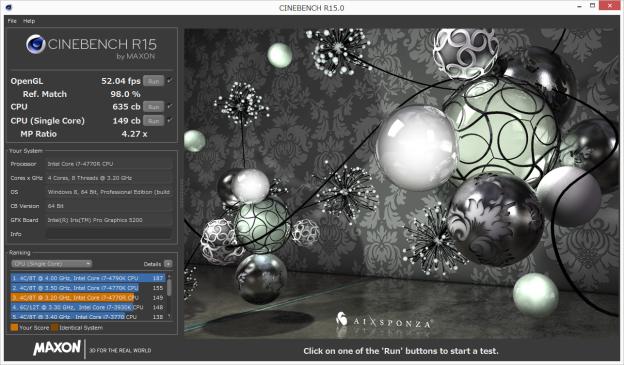Click the single core score 149 cb
This screenshot has height=365, width=624.
pos(126,121)
